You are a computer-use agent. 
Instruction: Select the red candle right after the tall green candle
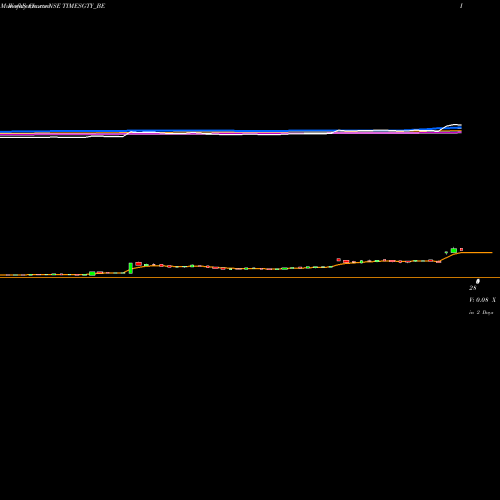(139, 264)
